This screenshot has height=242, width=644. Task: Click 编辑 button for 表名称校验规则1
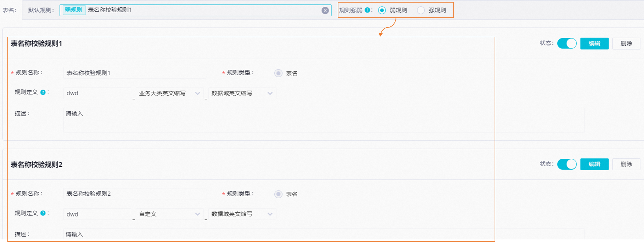[x=594, y=43]
